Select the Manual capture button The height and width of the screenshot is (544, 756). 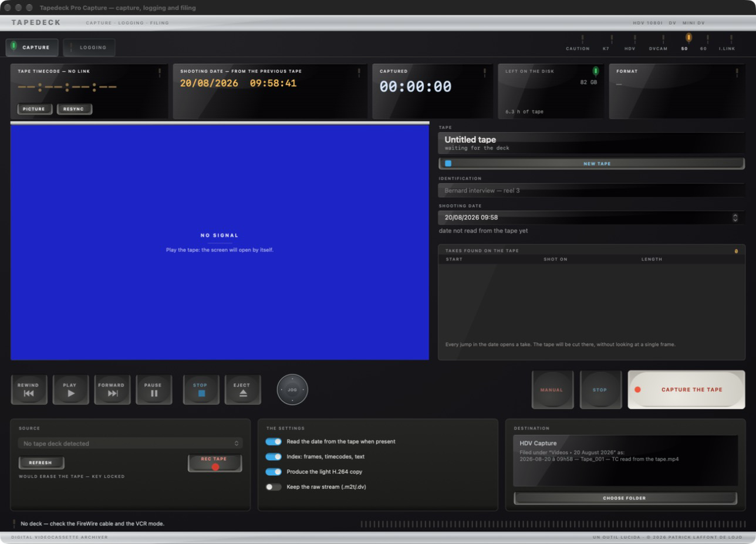click(x=552, y=390)
